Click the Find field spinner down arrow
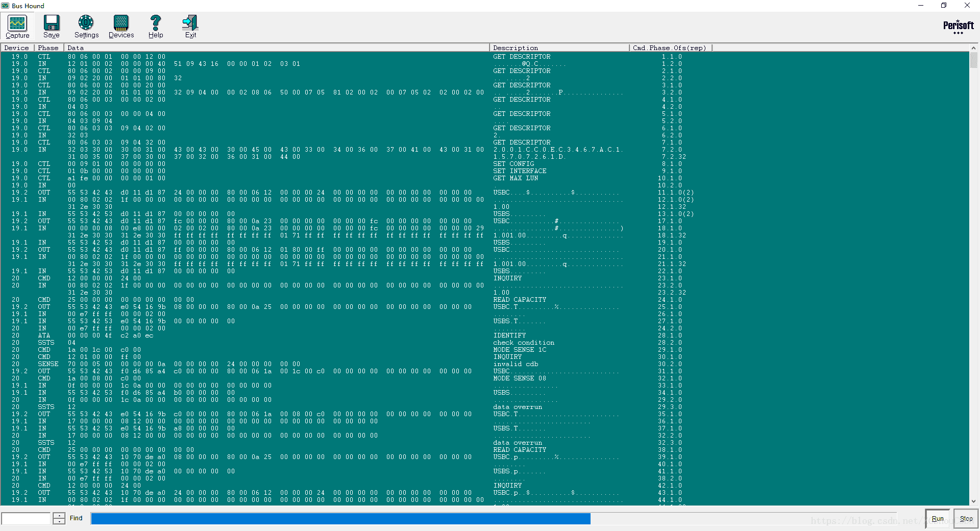Viewport: 980px width, 531px height. tap(59, 521)
